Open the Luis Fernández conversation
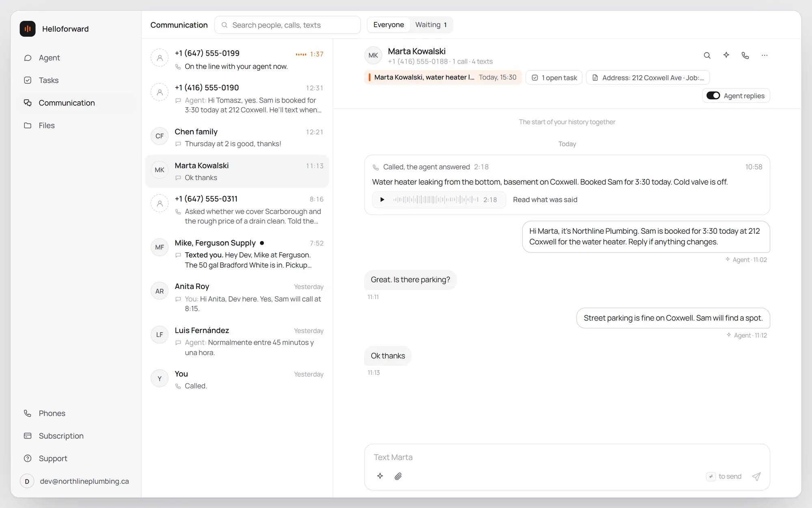 coord(237,341)
